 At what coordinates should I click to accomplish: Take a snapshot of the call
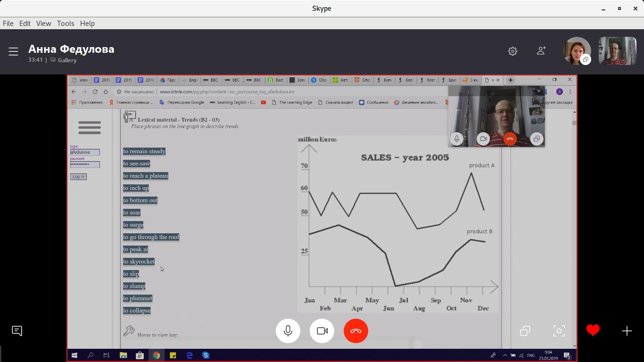(x=559, y=331)
